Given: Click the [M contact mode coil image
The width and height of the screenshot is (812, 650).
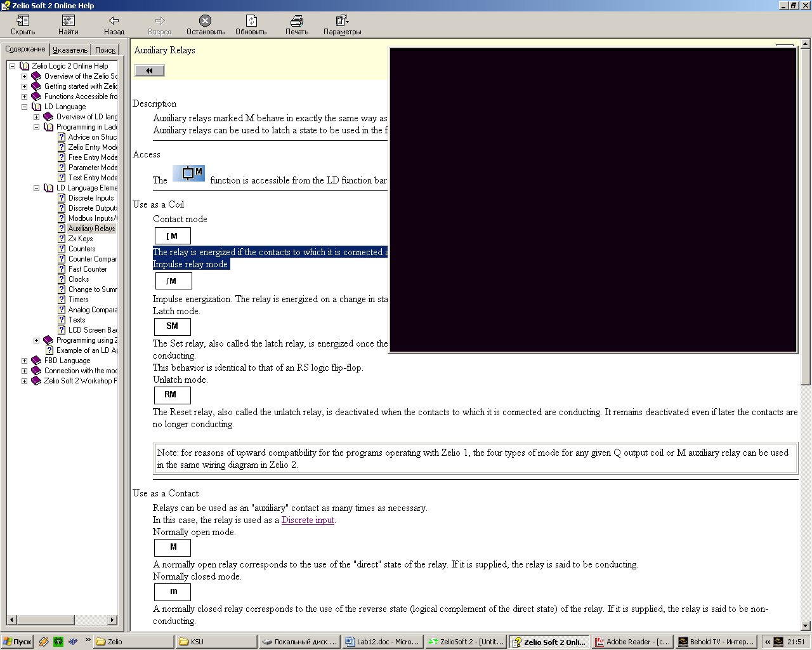Looking at the screenshot, I should tap(173, 236).
